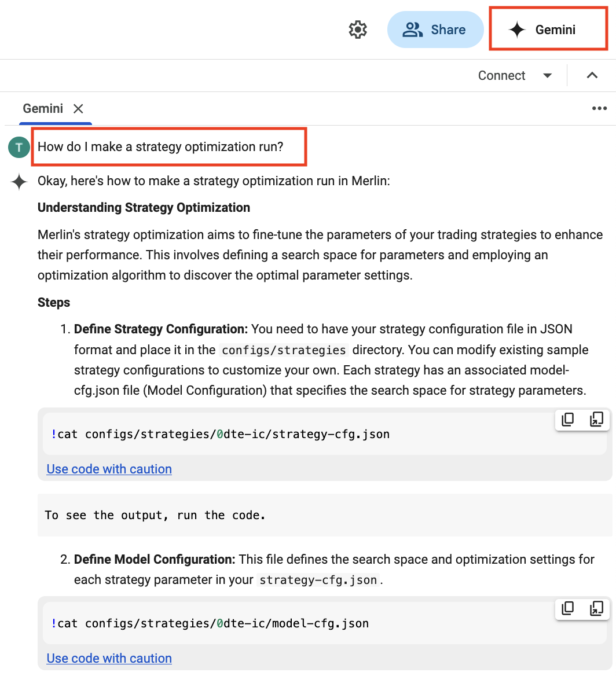The image size is (616, 676).
Task: Collapse the header with the up chevron
Action: [592, 76]
